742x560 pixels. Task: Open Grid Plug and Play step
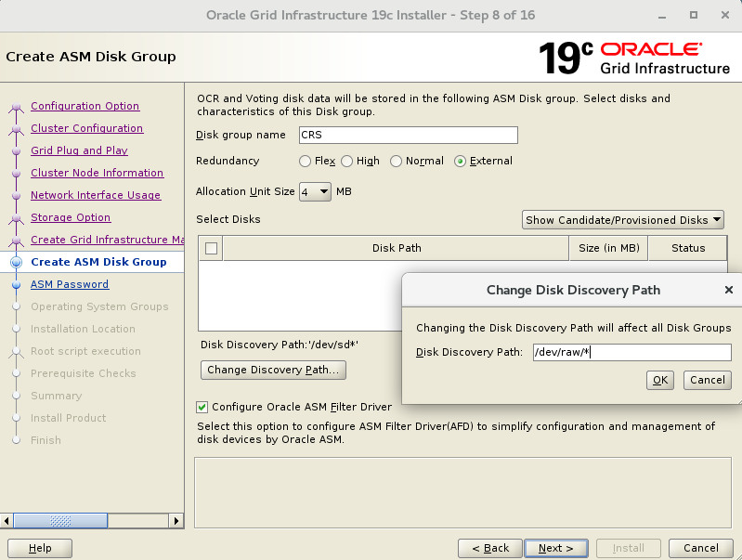point(79,150)
